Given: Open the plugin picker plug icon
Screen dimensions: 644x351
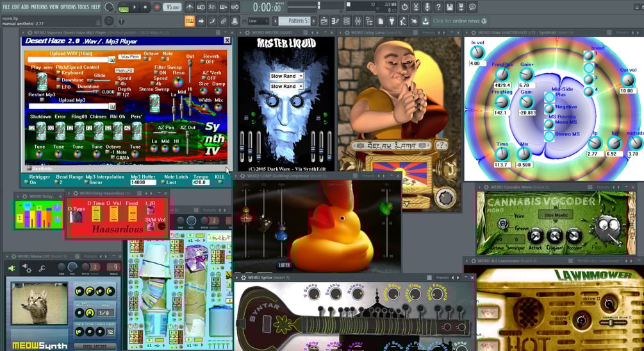Looking at the screenshot, I should coord(392,21).
